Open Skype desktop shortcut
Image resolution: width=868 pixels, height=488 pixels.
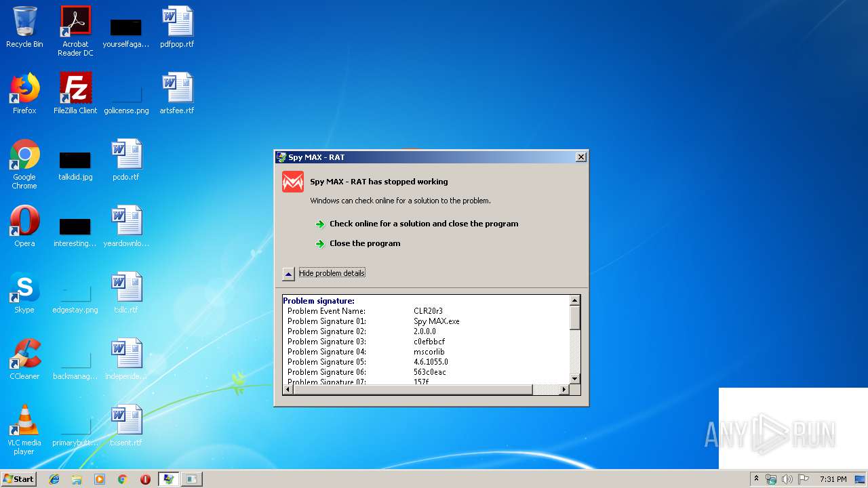tap(24, 293)
